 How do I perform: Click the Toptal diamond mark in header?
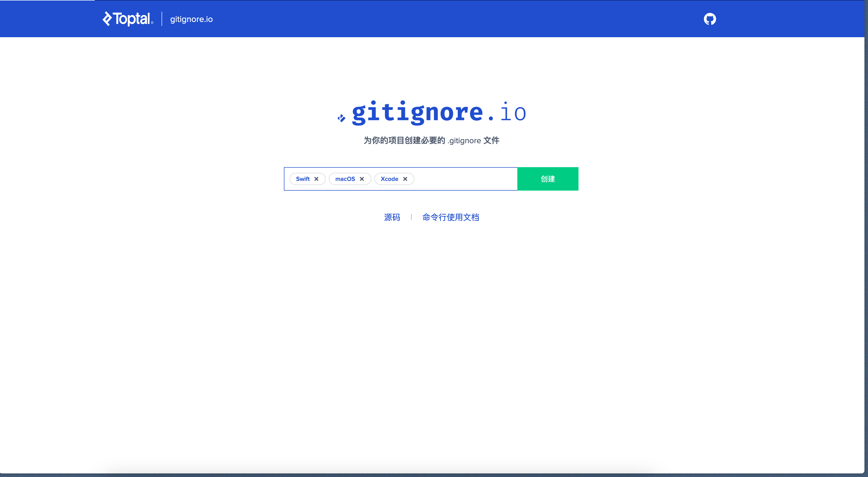pos(107,19)
